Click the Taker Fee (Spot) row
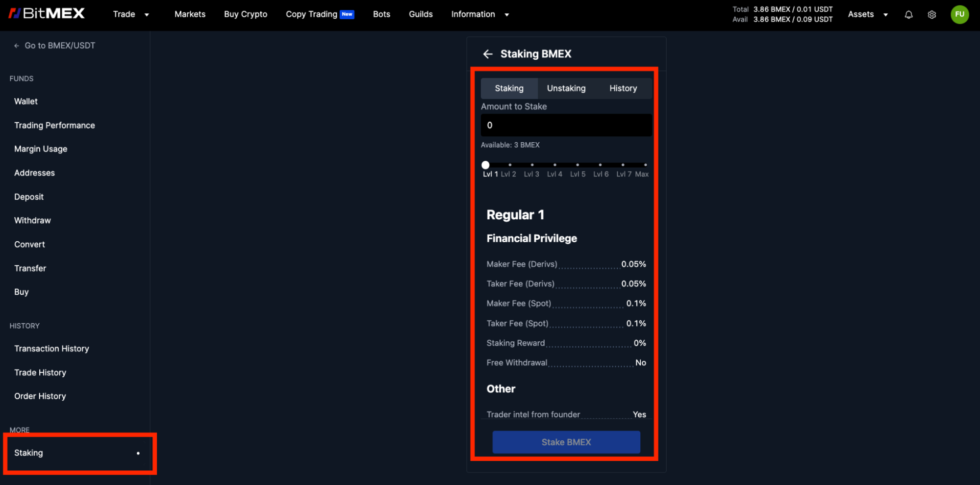This screenshot has width=980, height=485. [x=566, y=324]
